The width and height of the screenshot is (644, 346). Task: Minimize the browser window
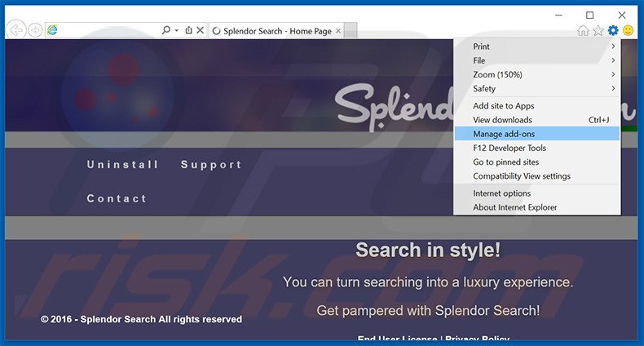coord(558,16)
